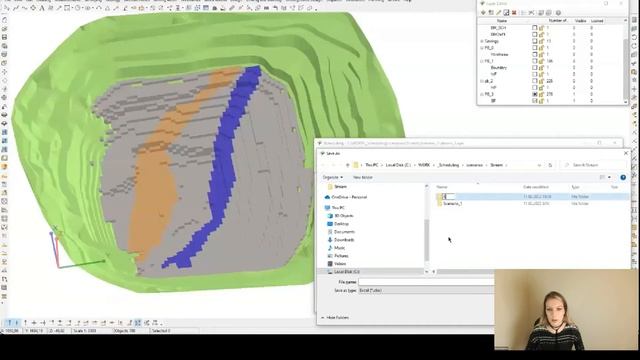Expand the Savings layer group

pos(482,41)
